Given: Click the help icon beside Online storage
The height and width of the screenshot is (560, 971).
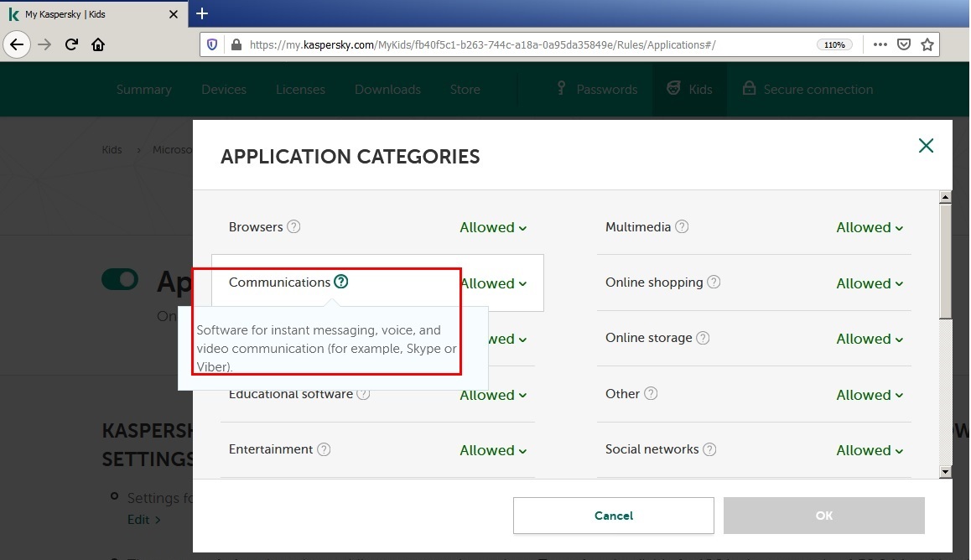Looking at the screenshot, I should (703, 338).
